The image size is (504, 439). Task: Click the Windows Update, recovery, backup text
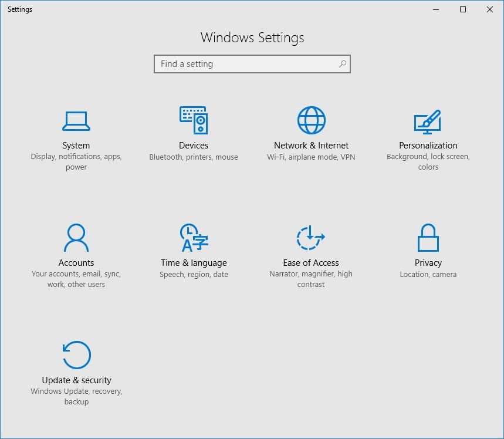76,396
